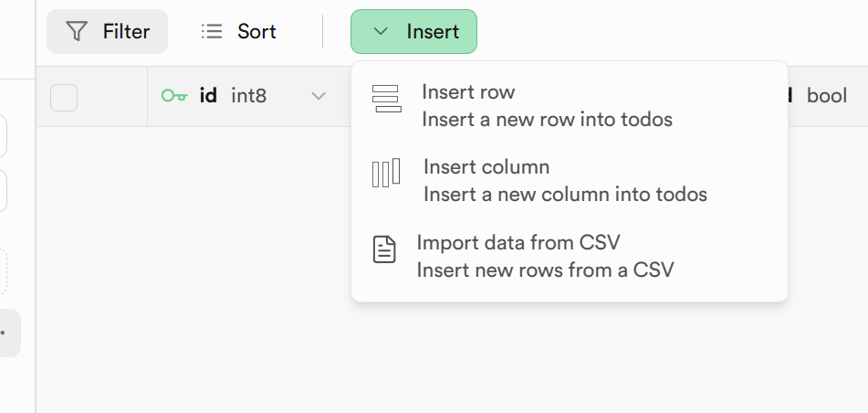
Task: Click the funnel icon on Filter
Action: [78, 32]
